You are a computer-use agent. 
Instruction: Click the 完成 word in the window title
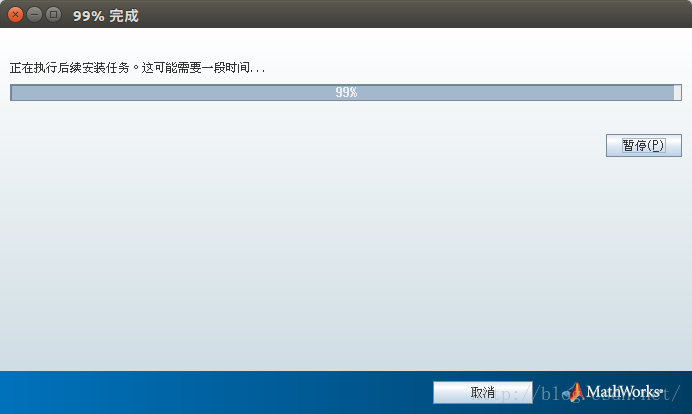coord(124,15)
